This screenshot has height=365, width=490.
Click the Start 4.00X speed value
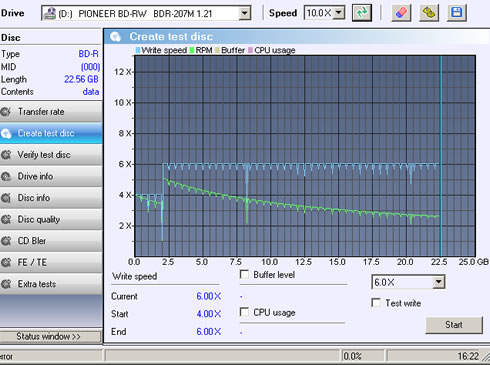click(209, 314)
